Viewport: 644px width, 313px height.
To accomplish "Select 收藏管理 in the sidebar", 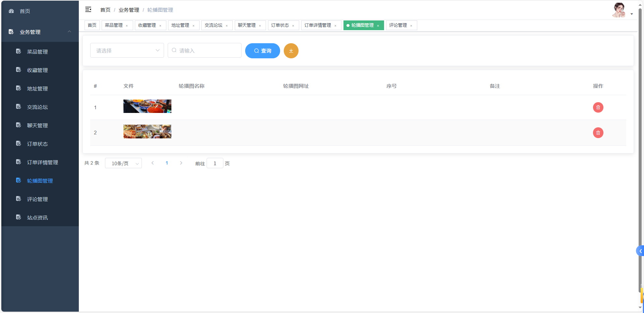I will point(38,70).
